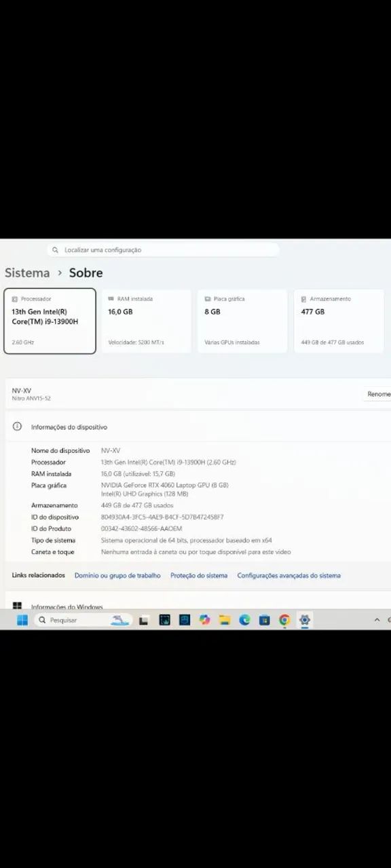Click the search magnifier in settings search

(56, 250)
